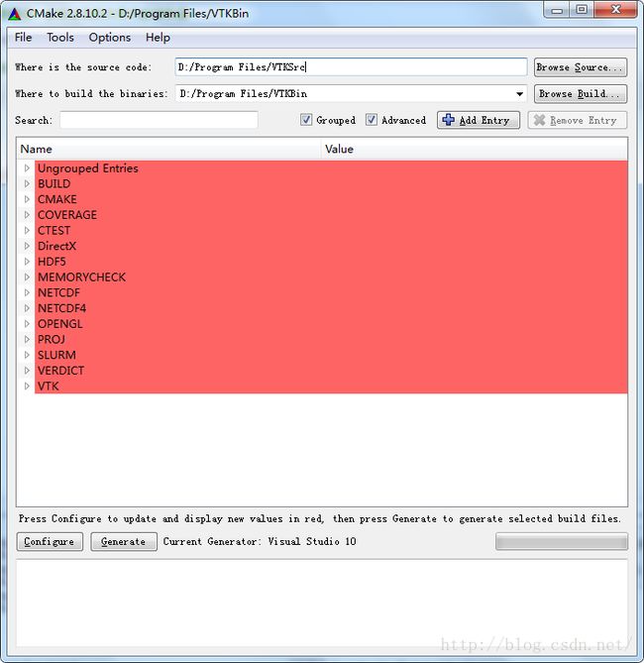Open the File menu
The width and height of the screenshot is (644, 663).
click(23, 38)
